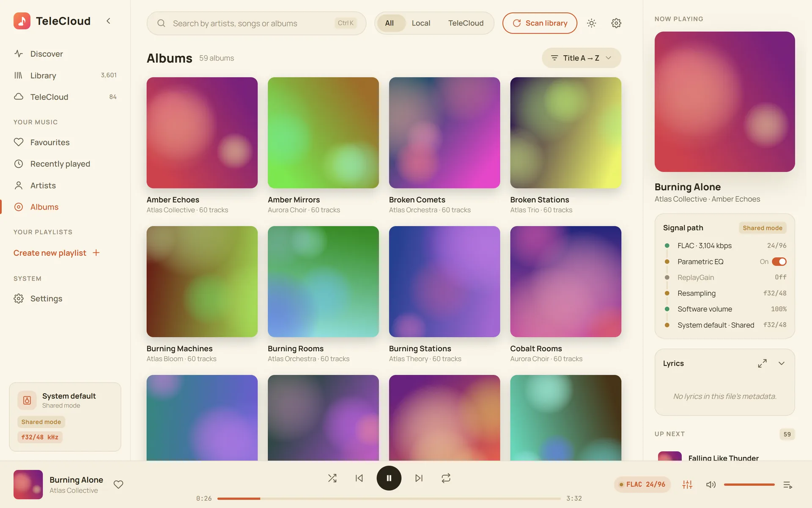Screen dimensions: 812x508
Task: Skip to next track
Action: pos(419,478)
